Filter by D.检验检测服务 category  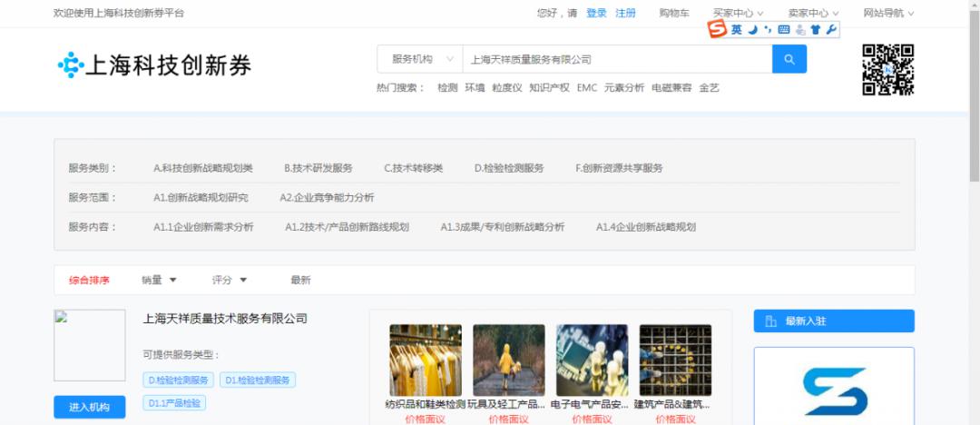pyautogui.click(x=509, y=168)
